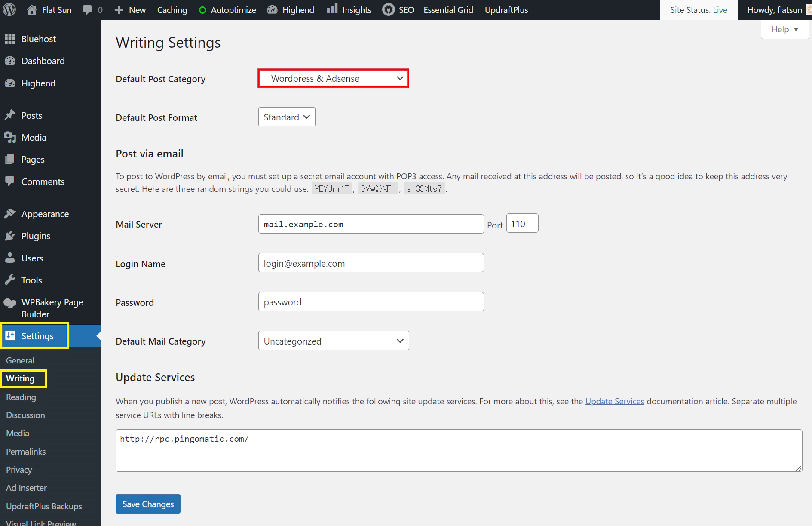Open the Bluehost menu label
This screenshot has height=526, width=812.
(x=39, y=39)
